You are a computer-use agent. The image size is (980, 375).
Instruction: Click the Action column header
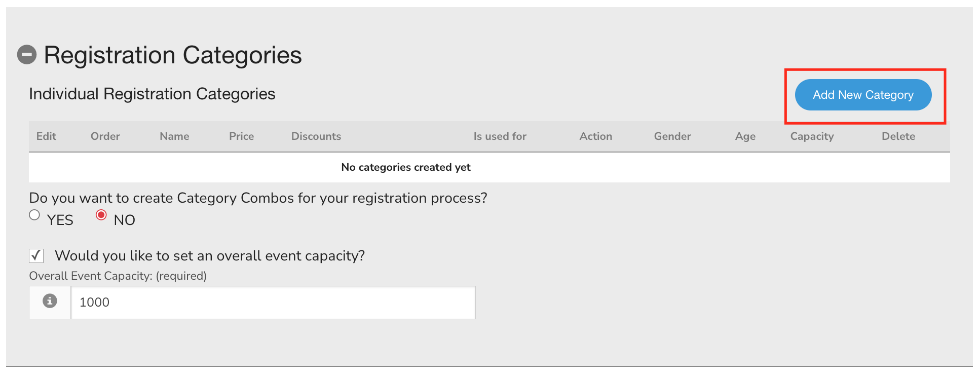(595, 136)
